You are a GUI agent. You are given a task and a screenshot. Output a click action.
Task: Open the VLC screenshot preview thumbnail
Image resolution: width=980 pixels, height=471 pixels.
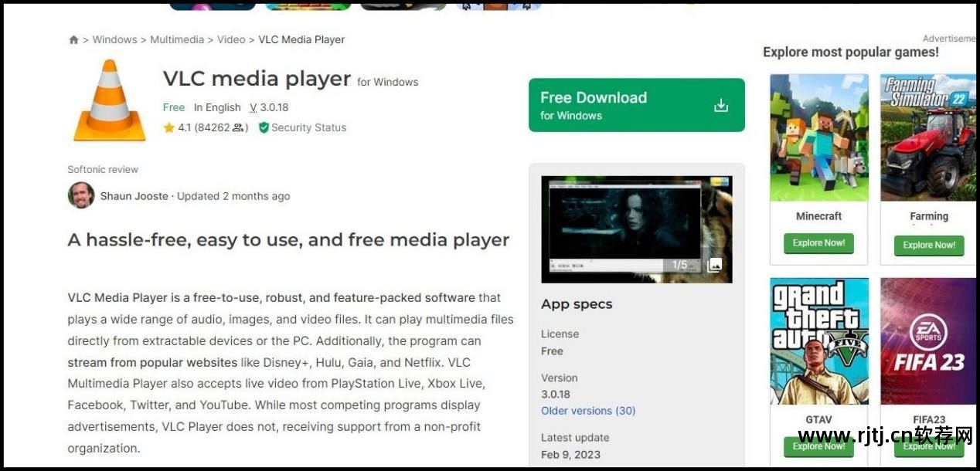click(637, 229)
